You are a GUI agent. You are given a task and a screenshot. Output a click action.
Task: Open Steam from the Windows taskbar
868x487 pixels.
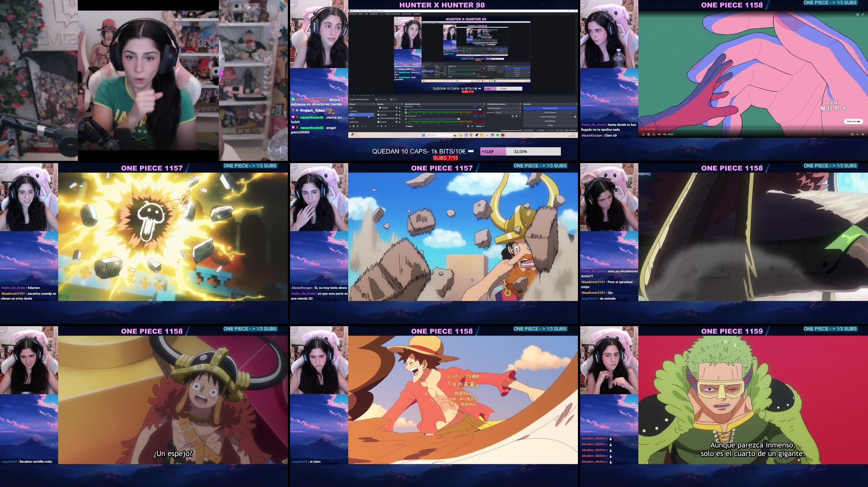(x=492, y=135)
